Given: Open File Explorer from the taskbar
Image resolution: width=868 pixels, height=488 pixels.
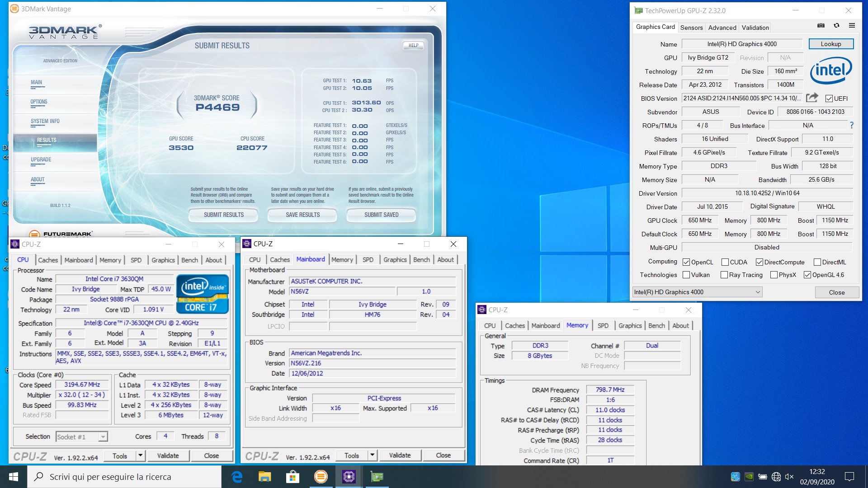Looking at the screenshot, I should [x=264, y=477].
